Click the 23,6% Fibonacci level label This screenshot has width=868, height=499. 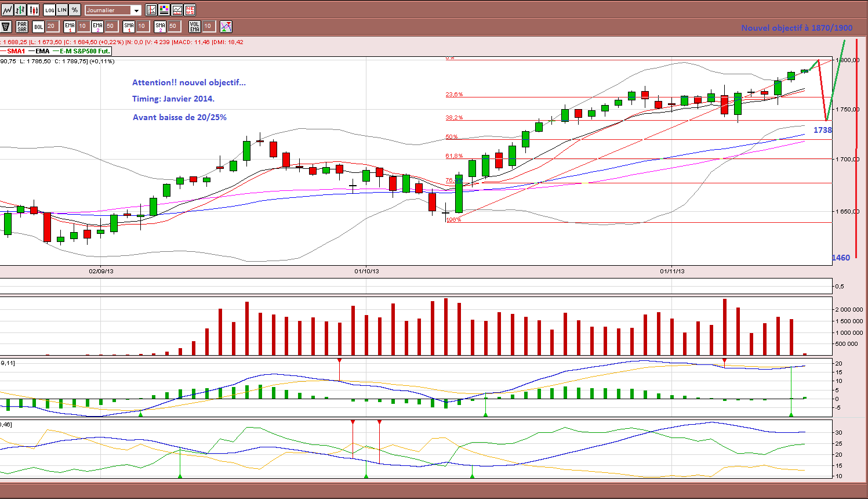(x=454, y=94)
